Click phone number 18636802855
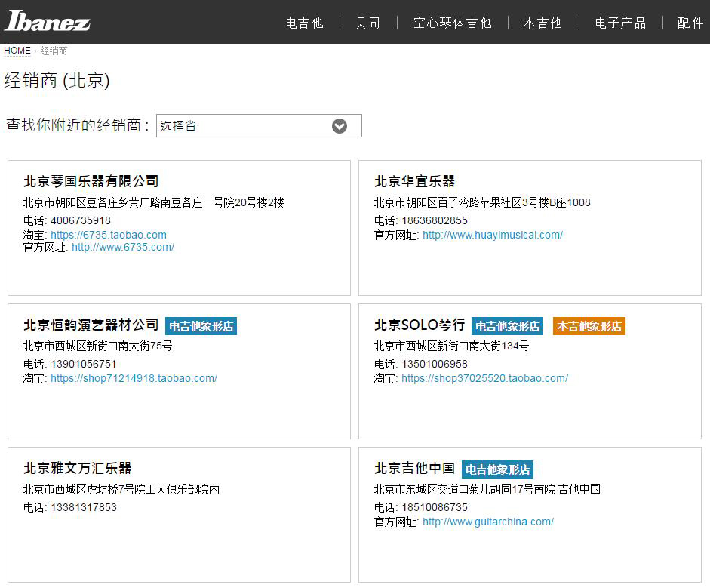 (x=435, y=220)
